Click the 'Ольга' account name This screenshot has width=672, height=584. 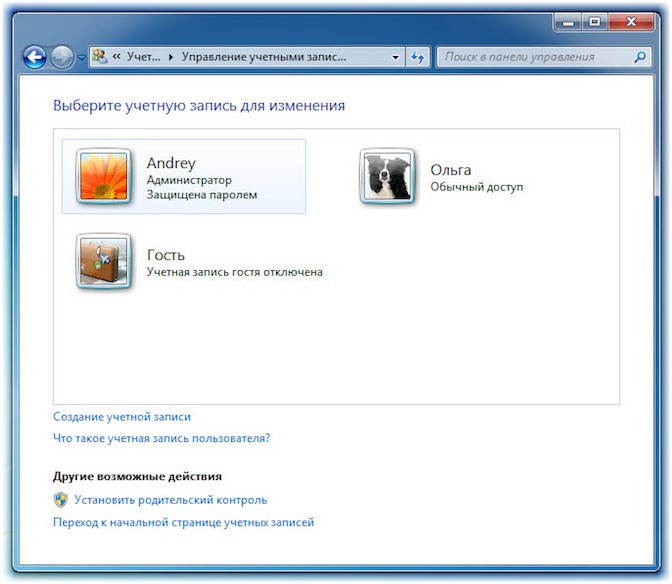[x=450, y=170]
